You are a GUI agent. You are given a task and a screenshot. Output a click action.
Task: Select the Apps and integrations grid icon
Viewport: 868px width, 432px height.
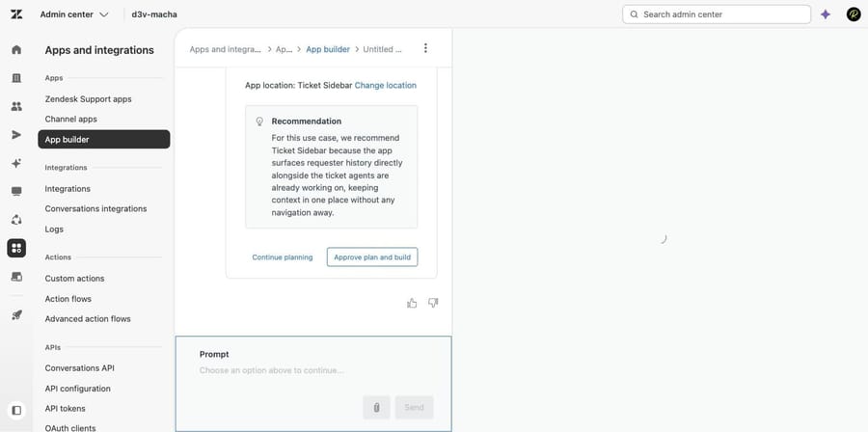(x=16, y=248)
